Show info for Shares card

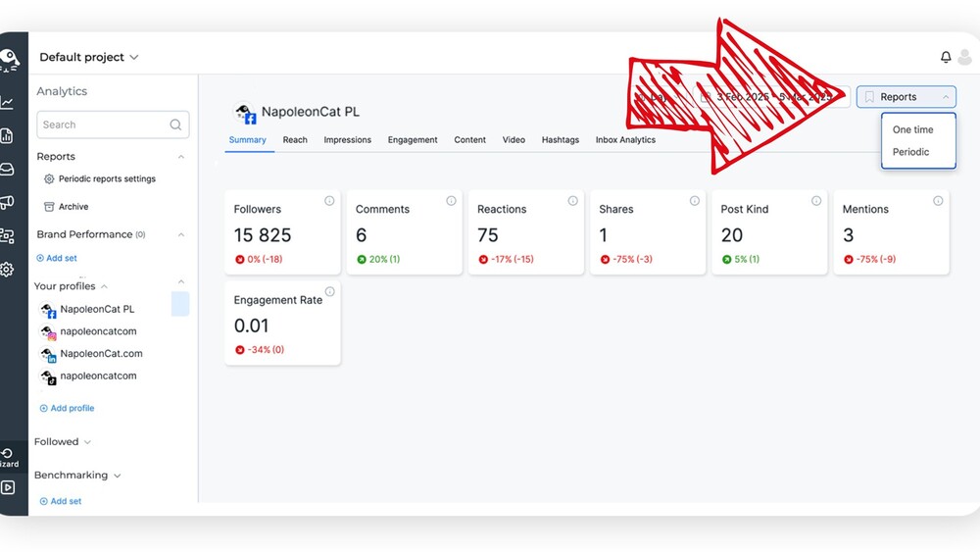tap(695, 201)
